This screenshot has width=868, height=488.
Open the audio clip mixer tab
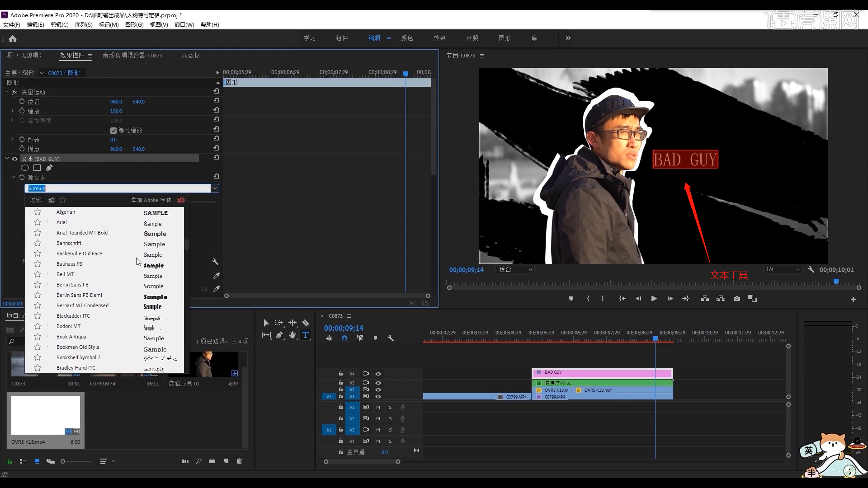[x=132, y=55]
